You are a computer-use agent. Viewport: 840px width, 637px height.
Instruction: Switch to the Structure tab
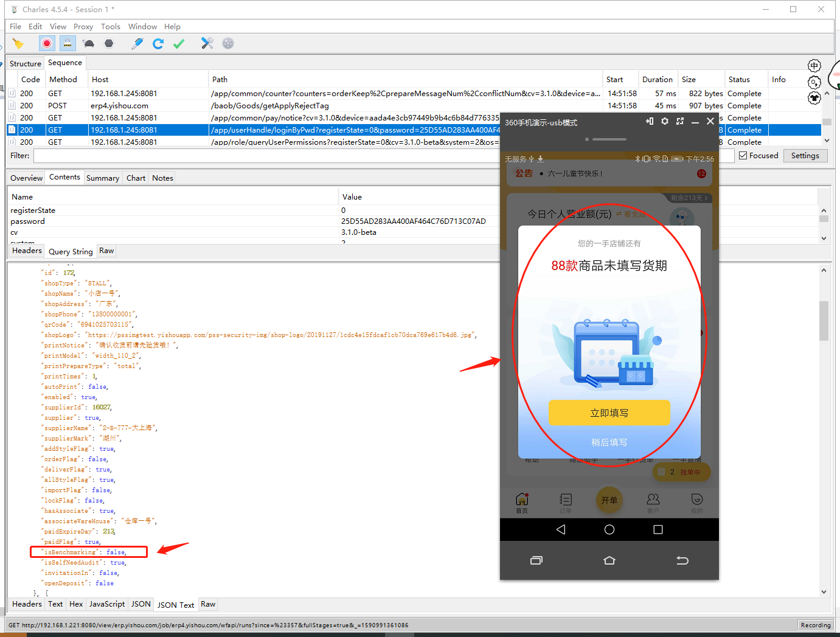(26, 63)
